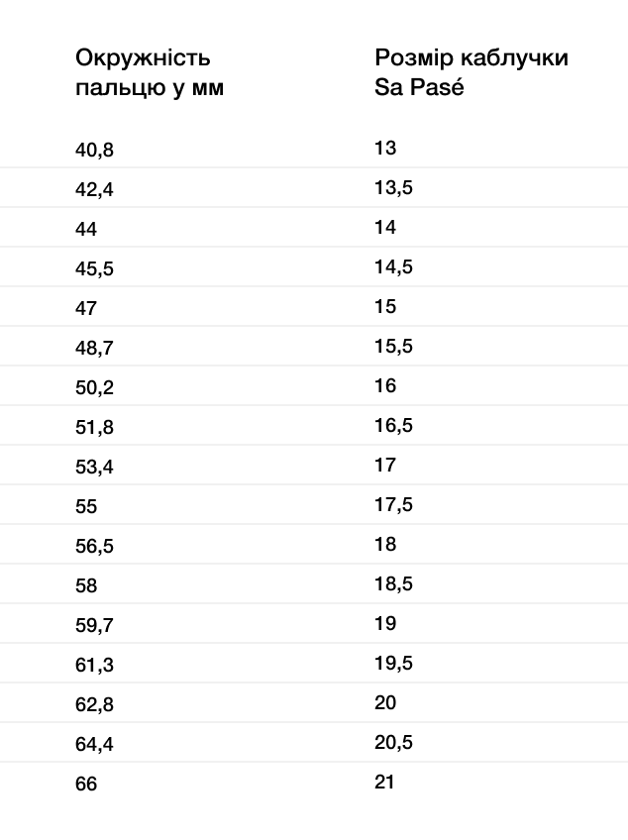Select ring size 18,5

point(393,583)
